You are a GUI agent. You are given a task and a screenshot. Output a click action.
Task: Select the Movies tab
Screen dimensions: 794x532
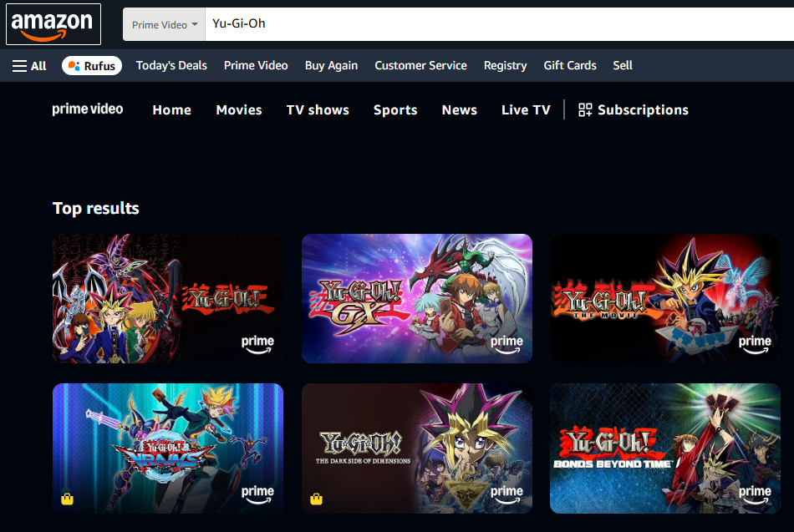[x=238, y=109]
